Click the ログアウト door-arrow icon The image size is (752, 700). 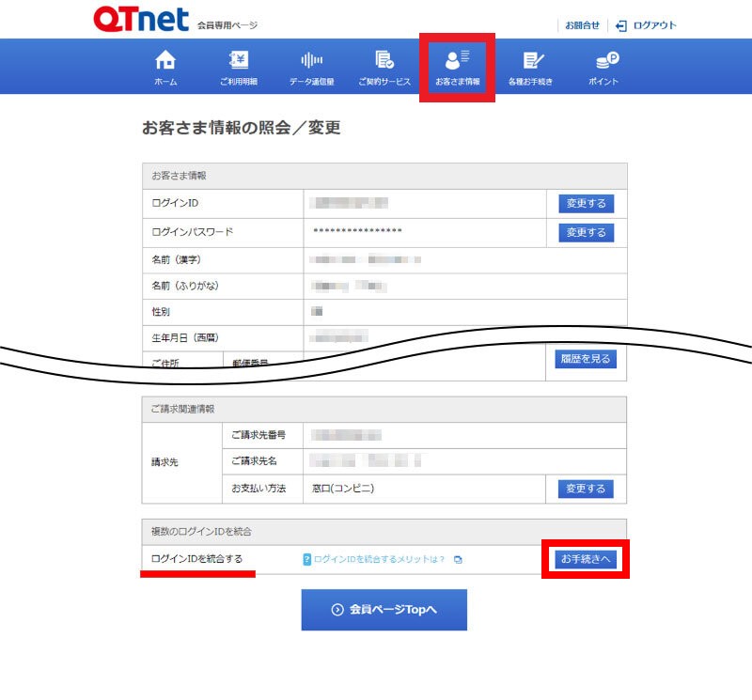click(621, 25)
